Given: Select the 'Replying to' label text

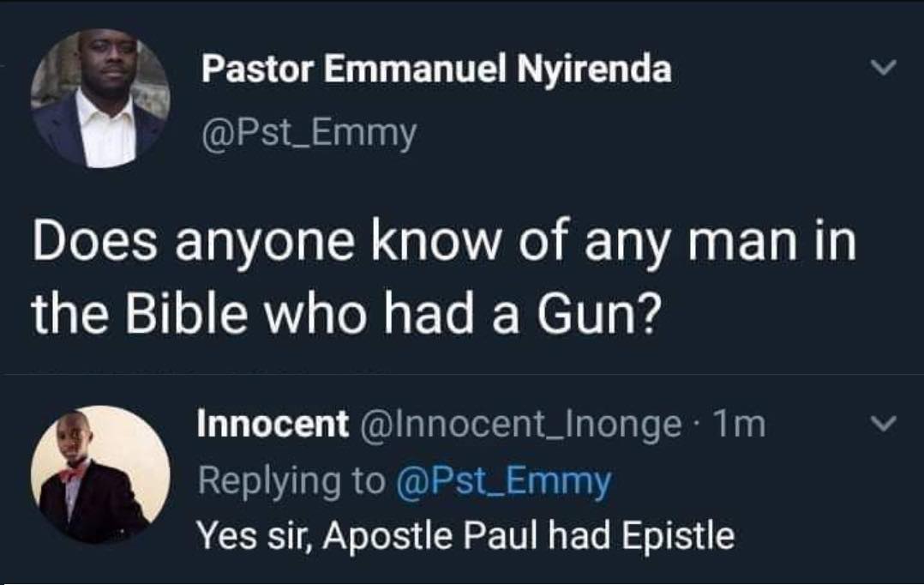Looking at the screenshot, I should (291, 482).
